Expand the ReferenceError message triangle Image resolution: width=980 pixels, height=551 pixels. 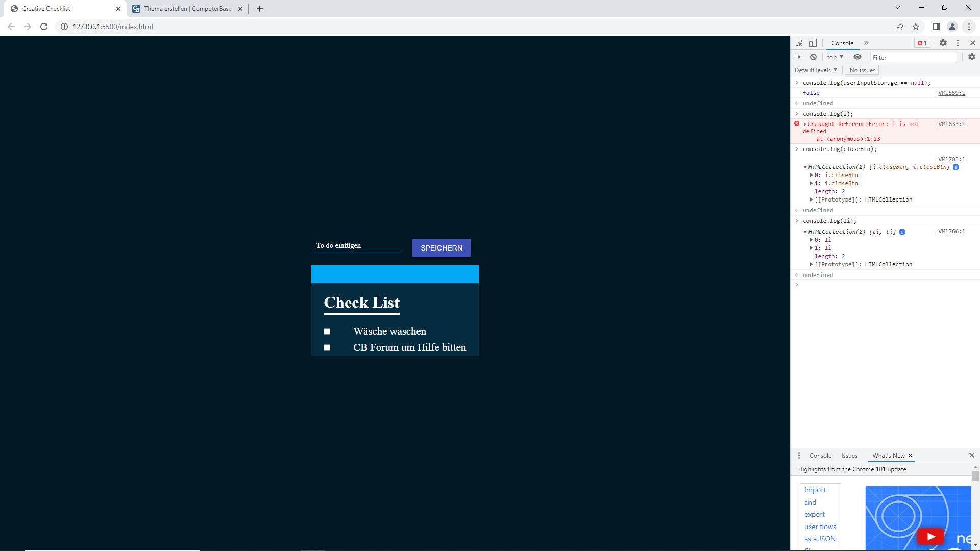(805, 124)
